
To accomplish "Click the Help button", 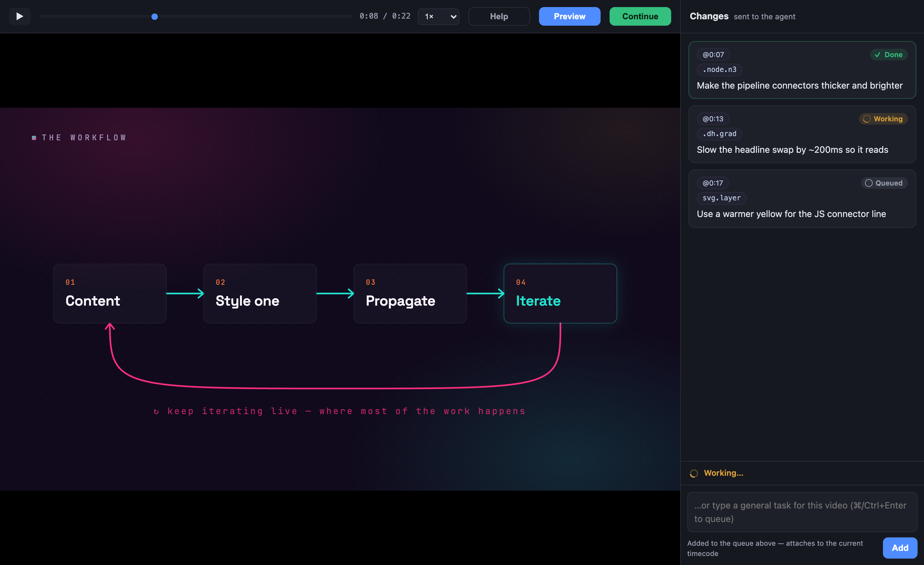I will (x=499, y=16).
